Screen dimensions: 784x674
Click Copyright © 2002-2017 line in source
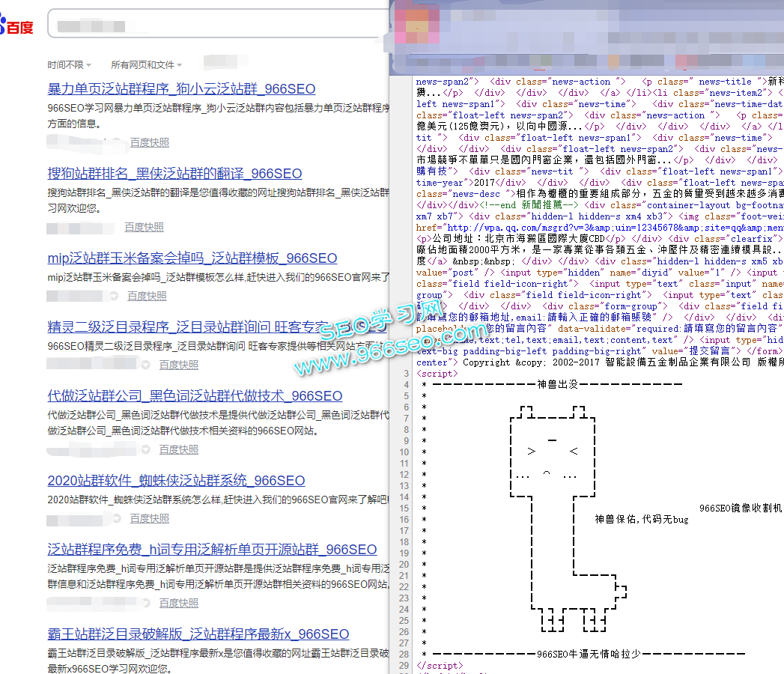click(623, 362)
